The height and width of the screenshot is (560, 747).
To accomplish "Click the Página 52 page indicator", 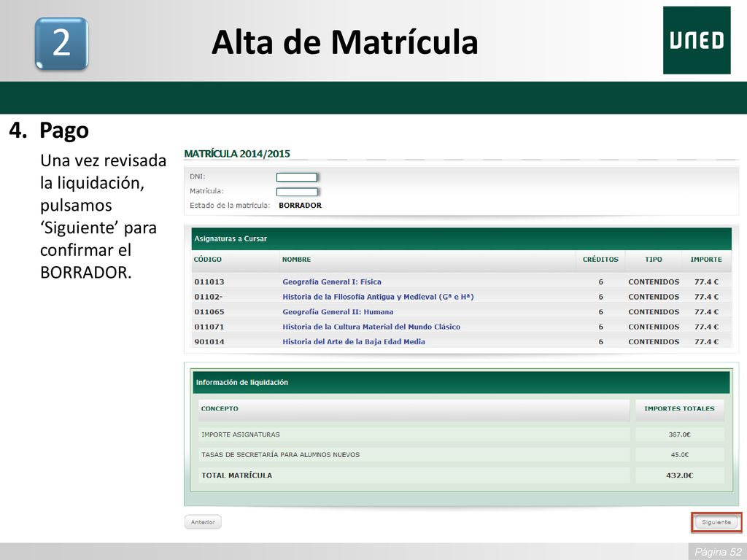I will tap(718, 552).
